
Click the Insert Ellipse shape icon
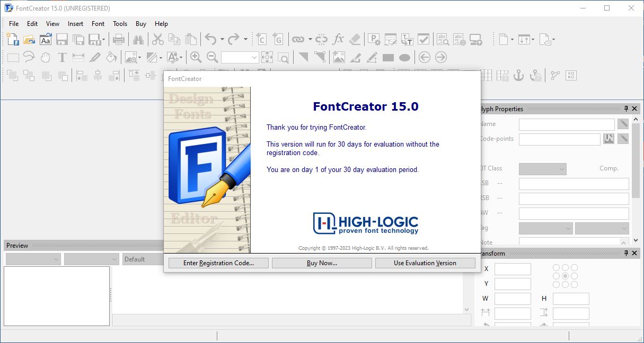click(404, 57)
